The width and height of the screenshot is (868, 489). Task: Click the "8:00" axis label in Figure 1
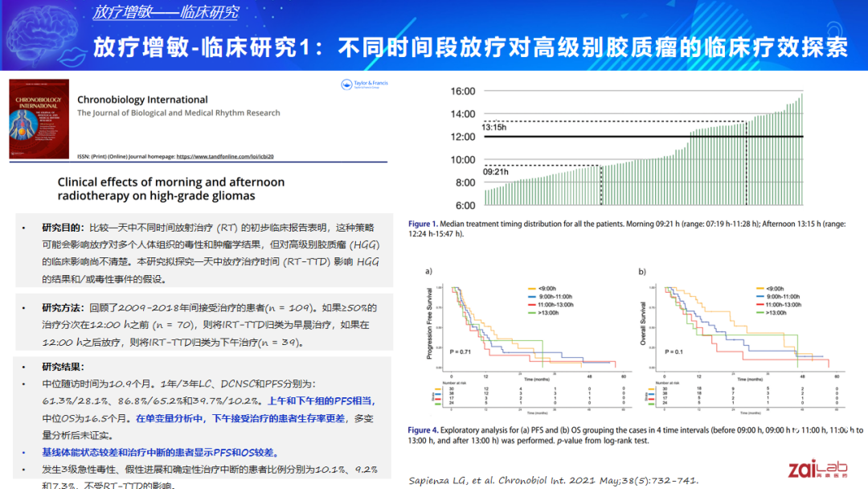465,183
